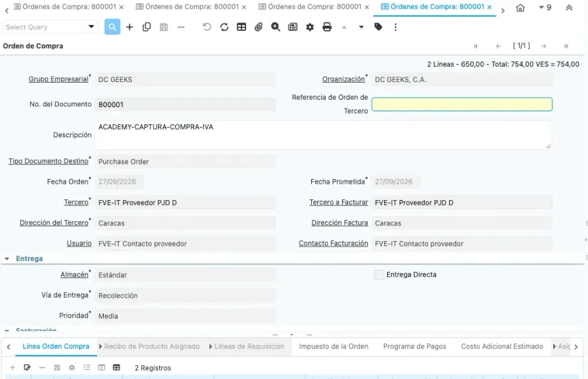Switch to Programa de Pagos tab

tap(414, 346)
